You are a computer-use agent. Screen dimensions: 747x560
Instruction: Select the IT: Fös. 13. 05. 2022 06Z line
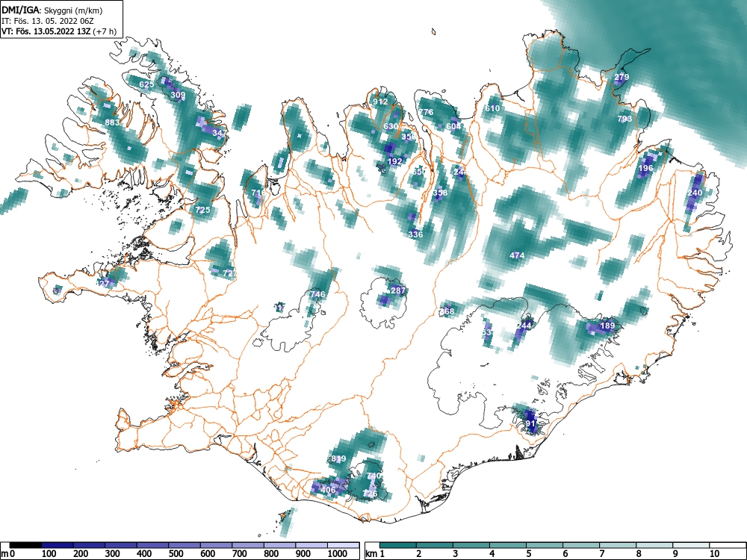pyautogui.click(x=48, y=21)
